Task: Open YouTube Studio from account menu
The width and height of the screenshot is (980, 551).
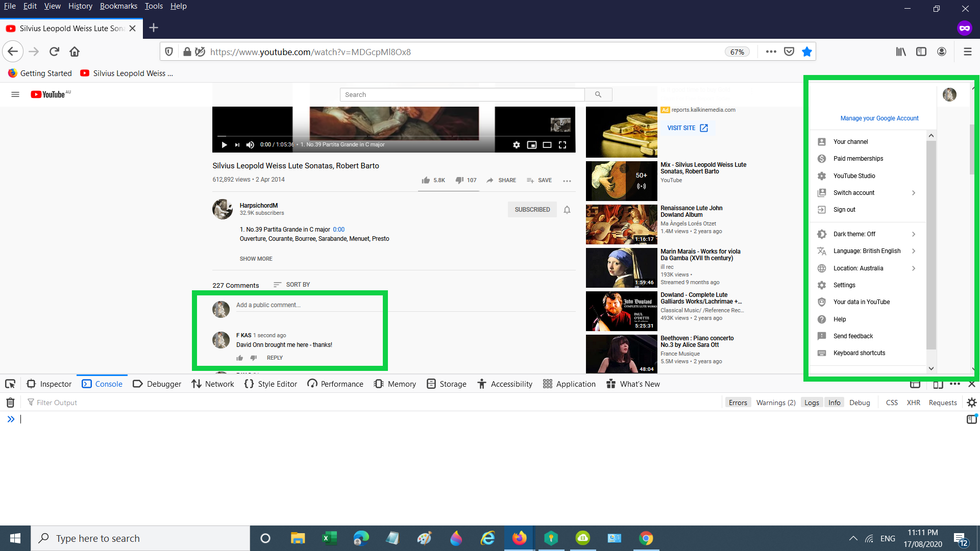Action: 854,176
